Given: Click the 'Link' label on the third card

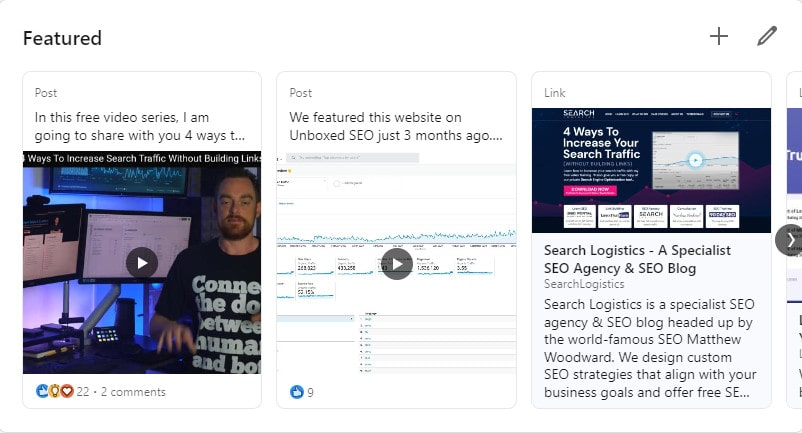Looking at the screenshot, I should tap(554, 92).
